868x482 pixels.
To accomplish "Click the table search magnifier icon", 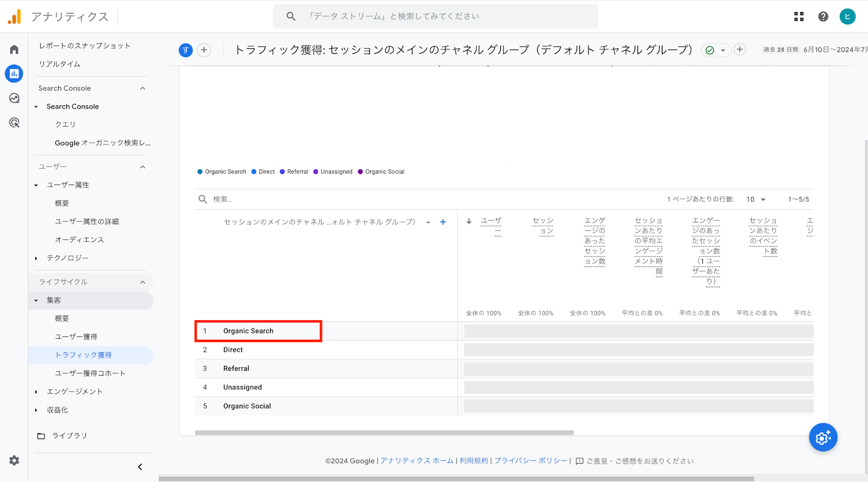I will (x=203, y=199).
